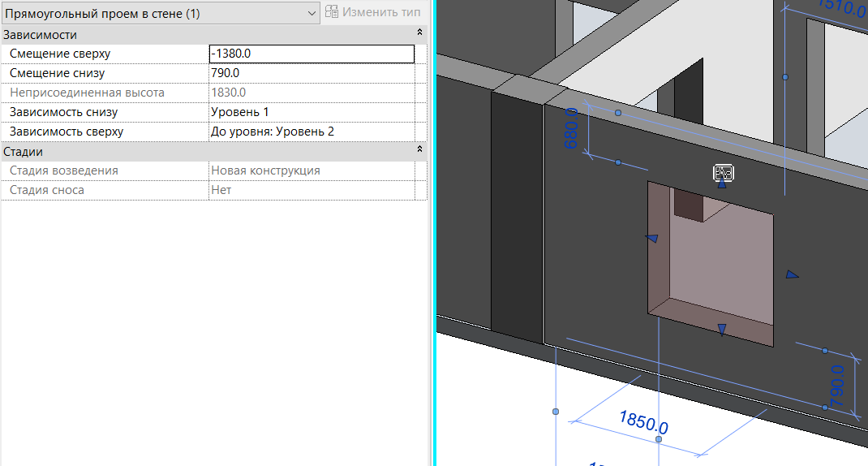Click the 1850.0 temporary dimension text
The image size is (868, 466).
point(643,422)
